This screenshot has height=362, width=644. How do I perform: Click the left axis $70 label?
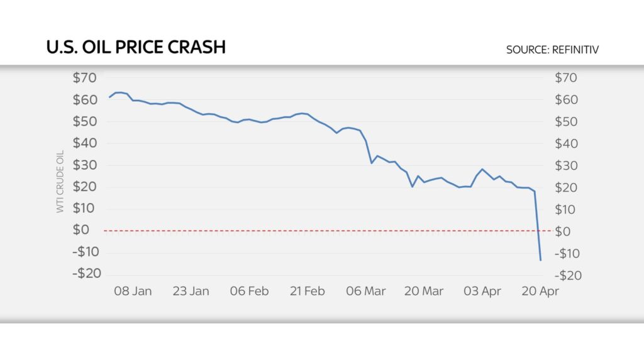[x=85, y=77]
